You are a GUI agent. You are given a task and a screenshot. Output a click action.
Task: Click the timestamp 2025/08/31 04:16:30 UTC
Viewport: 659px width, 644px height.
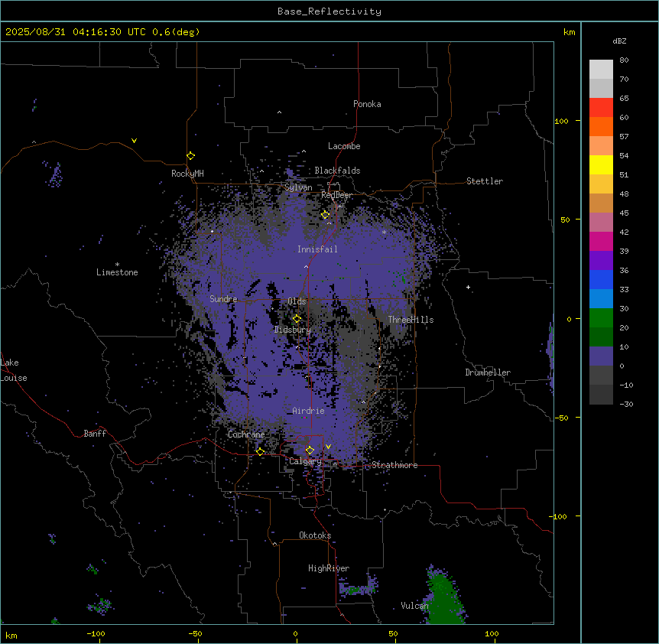click(76, 32)
